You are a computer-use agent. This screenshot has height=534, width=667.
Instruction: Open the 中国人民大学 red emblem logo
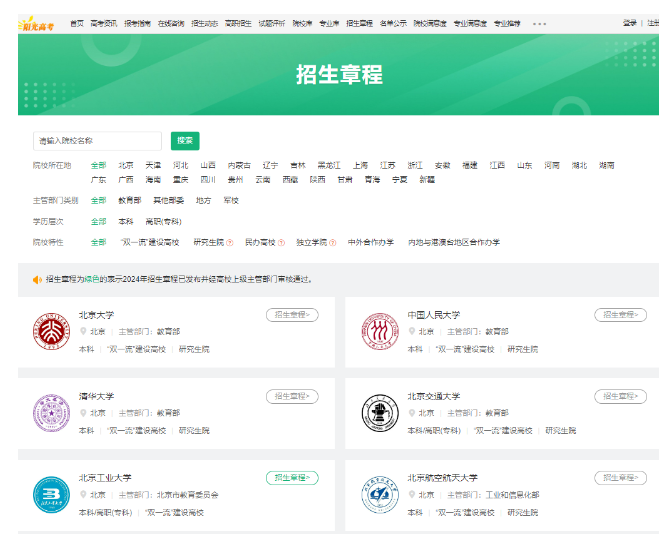[380, 331]
